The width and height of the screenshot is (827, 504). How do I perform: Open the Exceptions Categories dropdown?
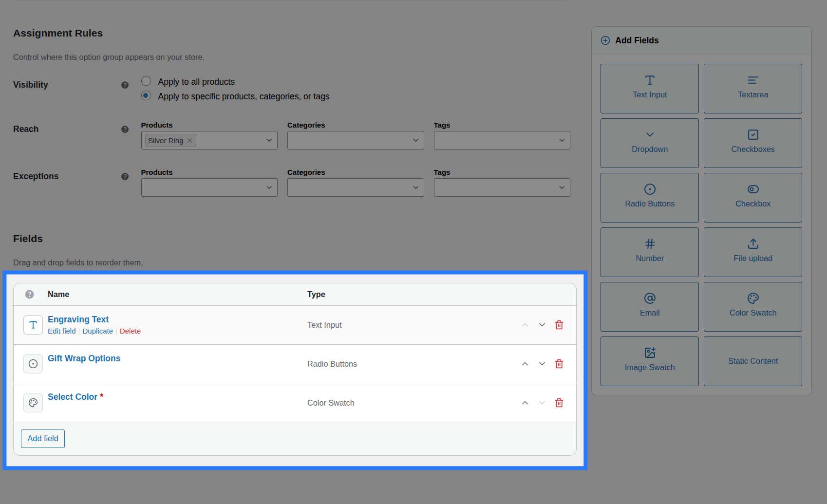click(356, 187)
